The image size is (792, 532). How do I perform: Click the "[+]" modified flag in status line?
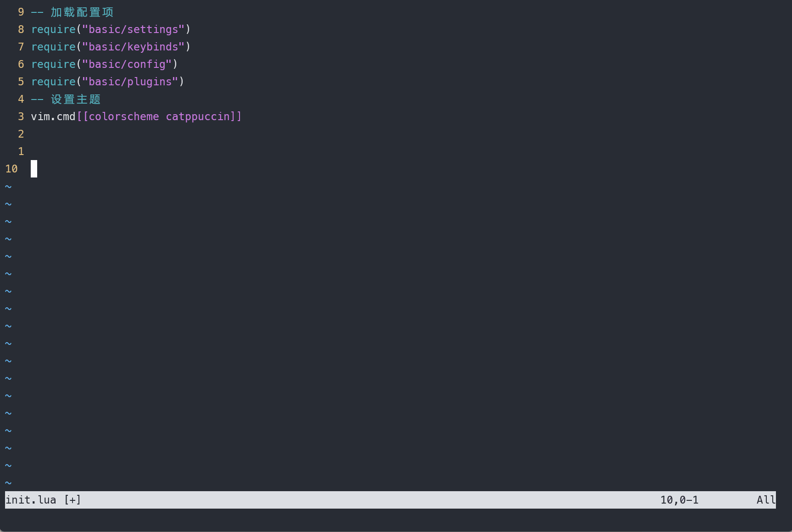click(73, 500)
